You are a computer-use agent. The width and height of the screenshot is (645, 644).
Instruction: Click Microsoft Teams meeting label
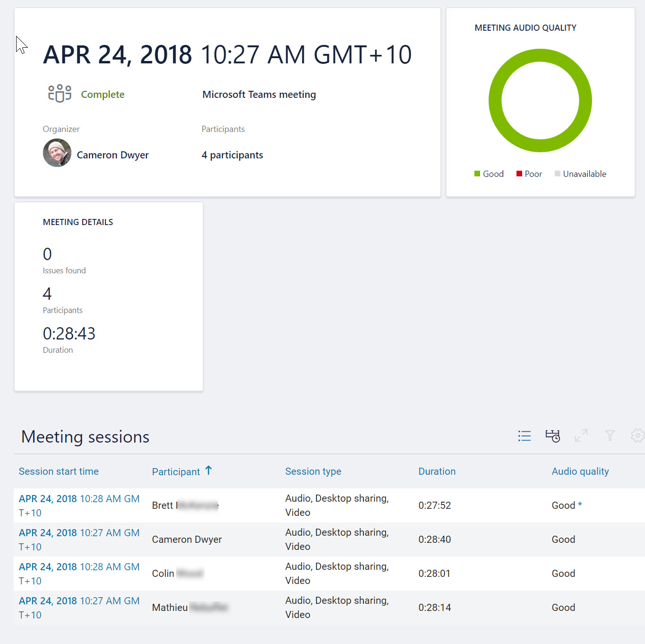point(259,94)
